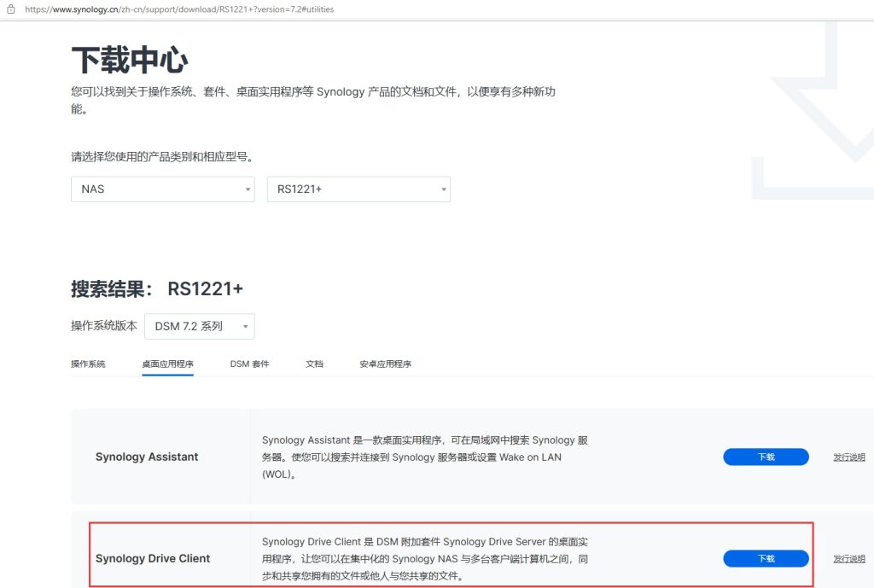Click the 请选择您使用的产品类别和相应型号 instruction text
Image resolution: width=874 pixels, height=588 pixels.
(163, 157)
